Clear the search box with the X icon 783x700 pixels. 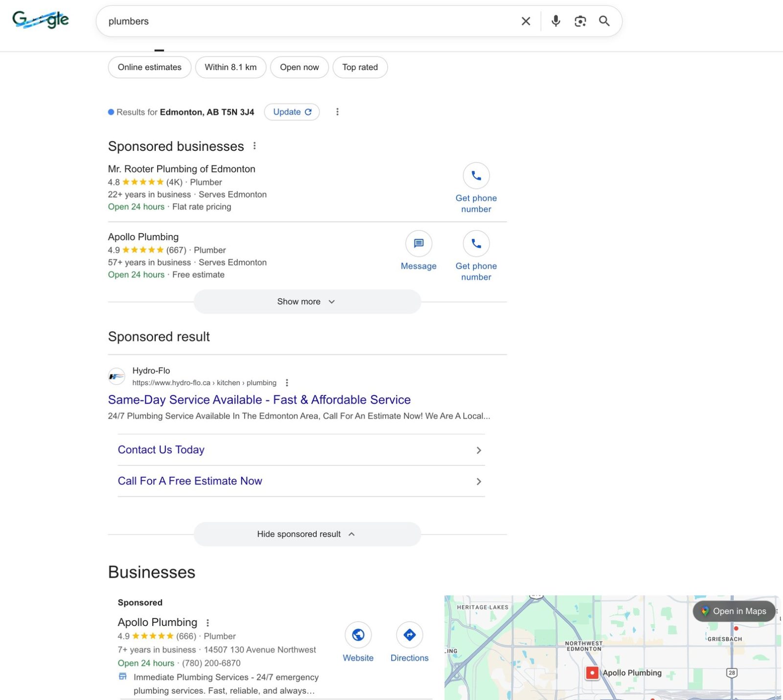[526, 21]
